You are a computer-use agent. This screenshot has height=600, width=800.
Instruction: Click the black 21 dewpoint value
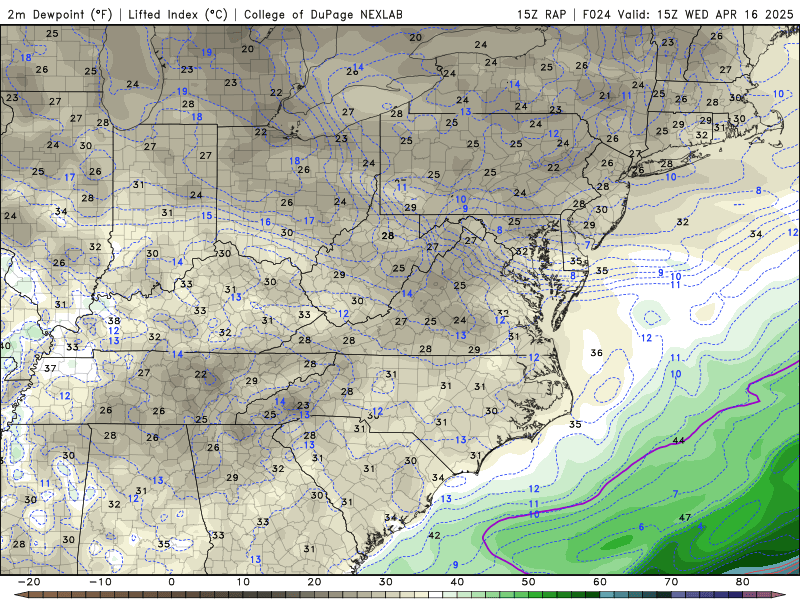[605, 95]
